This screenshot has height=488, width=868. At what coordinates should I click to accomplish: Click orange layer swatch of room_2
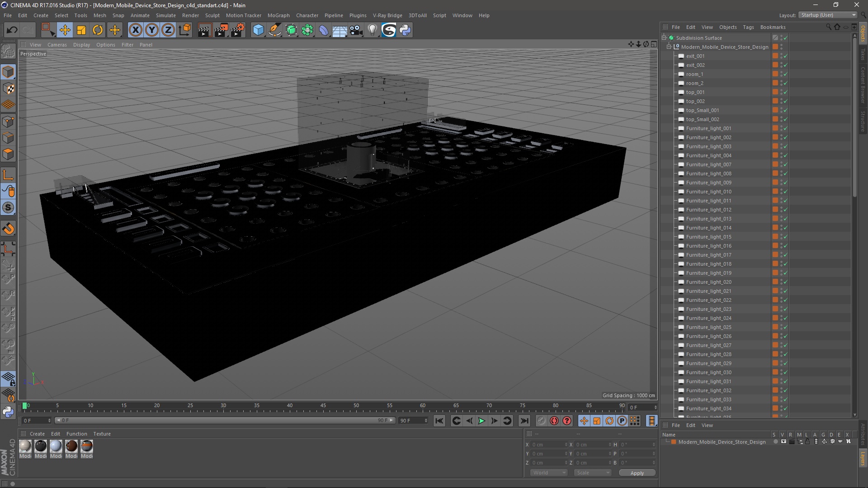(x=775, y=83)
